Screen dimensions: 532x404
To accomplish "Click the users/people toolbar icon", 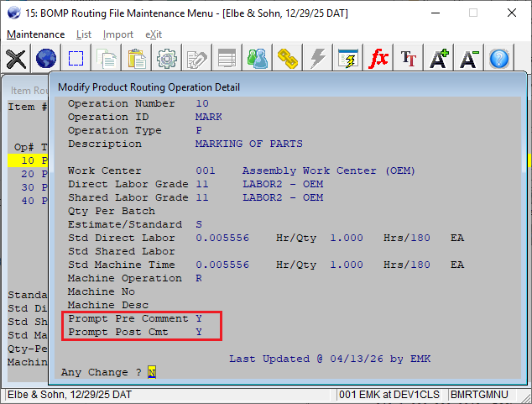I will (258, 59).
